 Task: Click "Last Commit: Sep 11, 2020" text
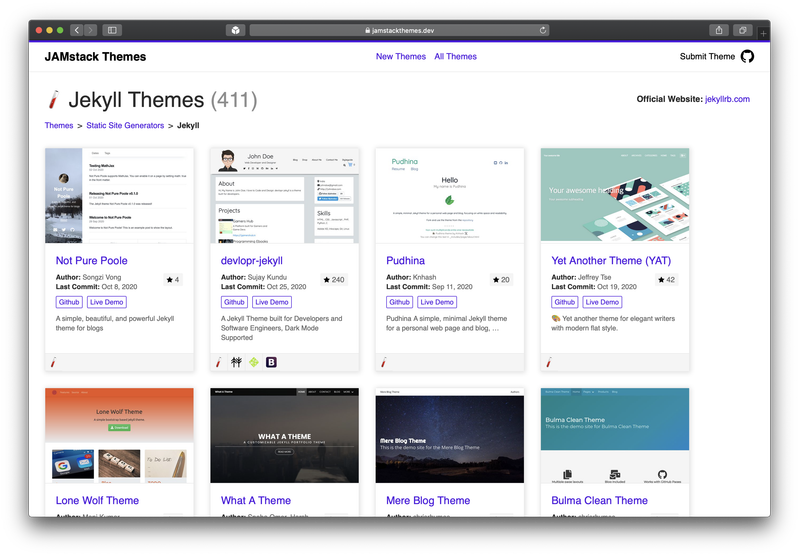click(429, 287)
